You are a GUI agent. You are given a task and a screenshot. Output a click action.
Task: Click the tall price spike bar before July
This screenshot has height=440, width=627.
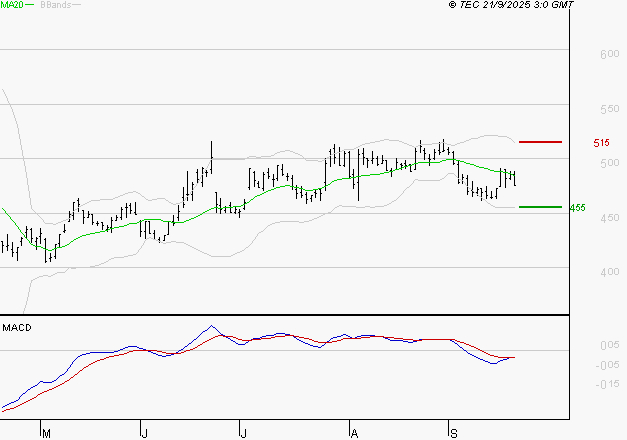tap(212, 152)
